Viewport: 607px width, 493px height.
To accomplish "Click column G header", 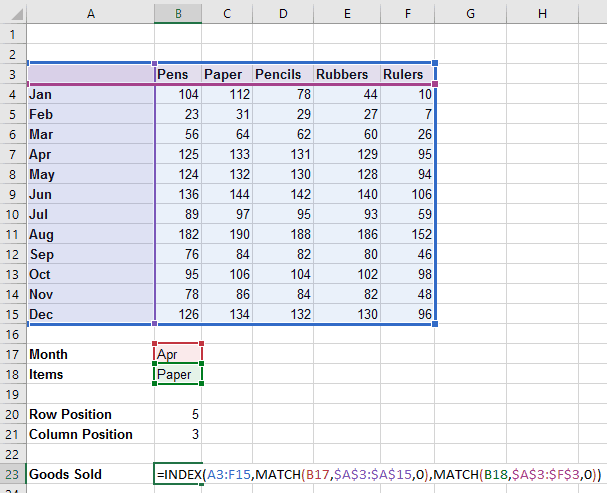I will (471, 13).
